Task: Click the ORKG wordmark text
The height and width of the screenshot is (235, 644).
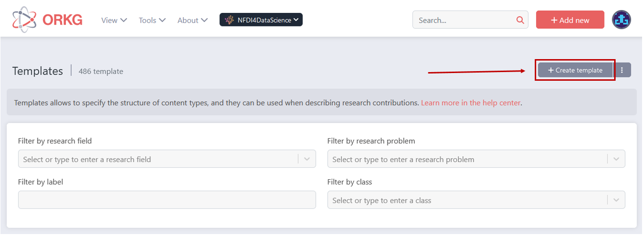Action: coord(62,20)
